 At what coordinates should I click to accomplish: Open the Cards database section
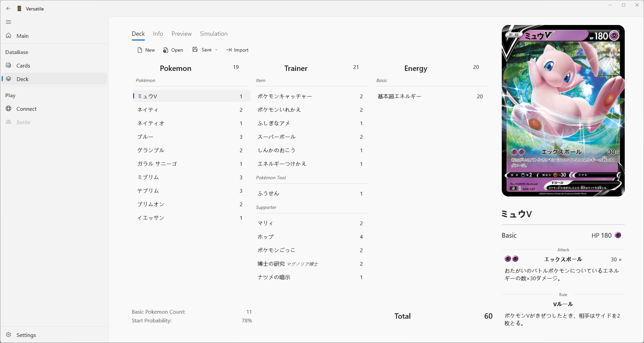(x=23, y=65)
